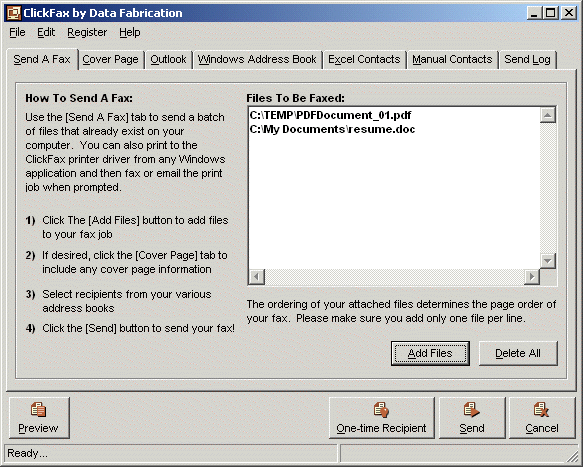
Task: Switch to the Cover Page tab
Action: tap(110, 59)
